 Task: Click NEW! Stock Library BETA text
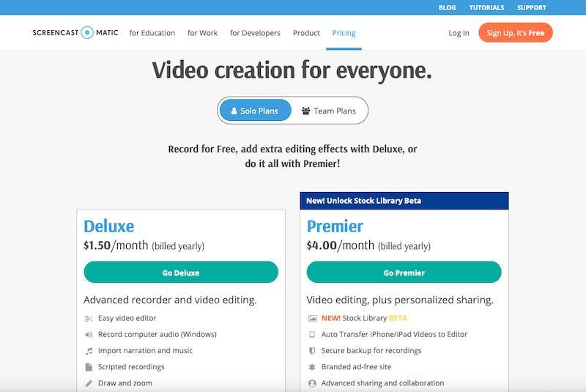pyautogui.click(x=364, y=318)
